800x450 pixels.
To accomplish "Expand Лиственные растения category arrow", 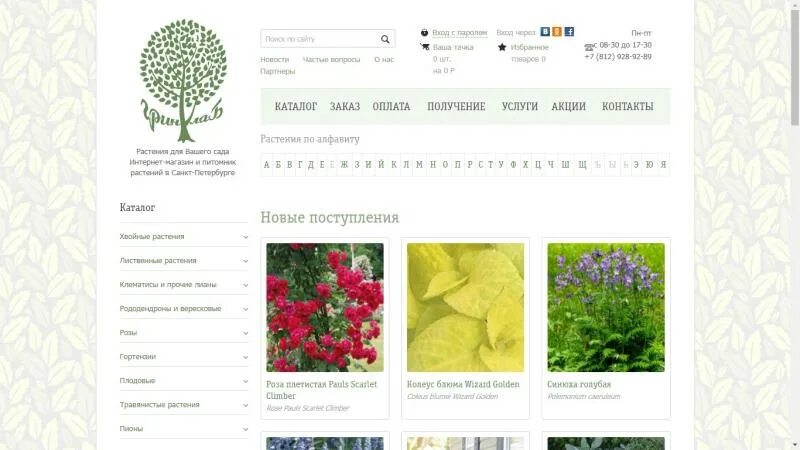I will pyautogui.click(x=245, y=261).
